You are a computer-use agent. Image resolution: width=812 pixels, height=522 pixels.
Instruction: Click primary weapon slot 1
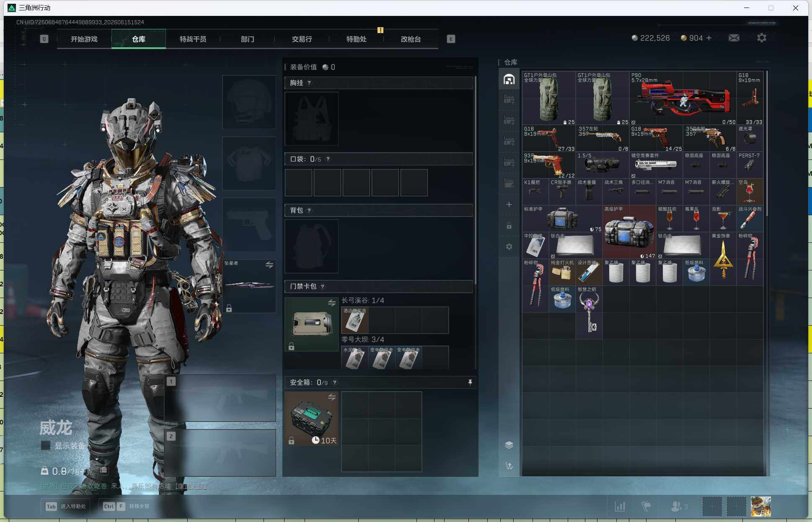220,398
